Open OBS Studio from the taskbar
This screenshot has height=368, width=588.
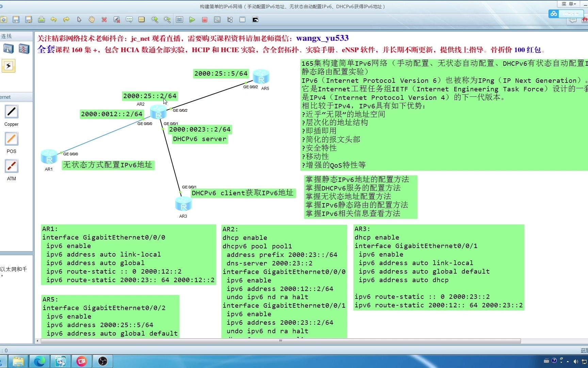tap(103, 361)
